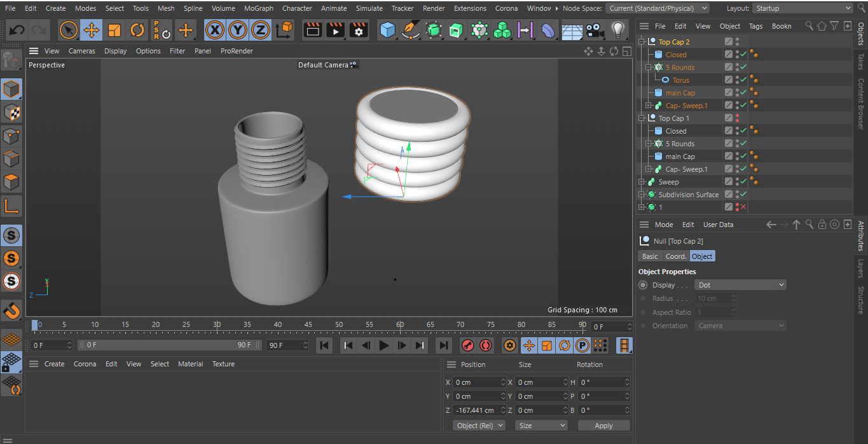Expand the Subdivision Surface tree item
This screenshot has height=444, width=868.
point(642,195)
